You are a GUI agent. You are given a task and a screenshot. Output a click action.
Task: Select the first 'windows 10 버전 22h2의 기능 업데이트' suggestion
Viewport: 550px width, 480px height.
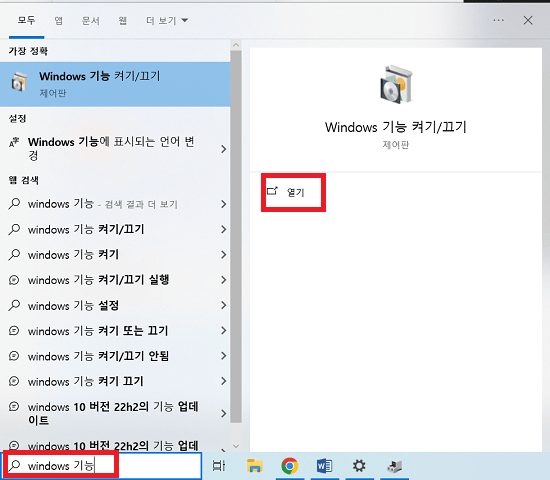click(115, 413)
